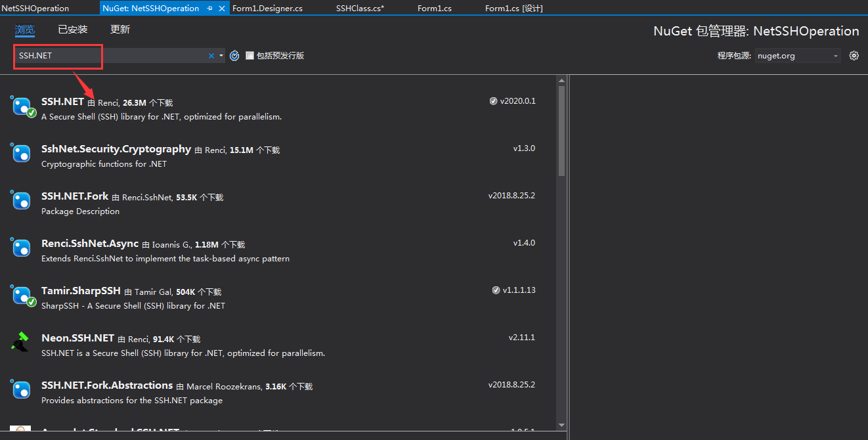Screen dimensions: 868x440
Task: Click the Neon.SSH.NET green package icon
Action: tap(20, 342)
